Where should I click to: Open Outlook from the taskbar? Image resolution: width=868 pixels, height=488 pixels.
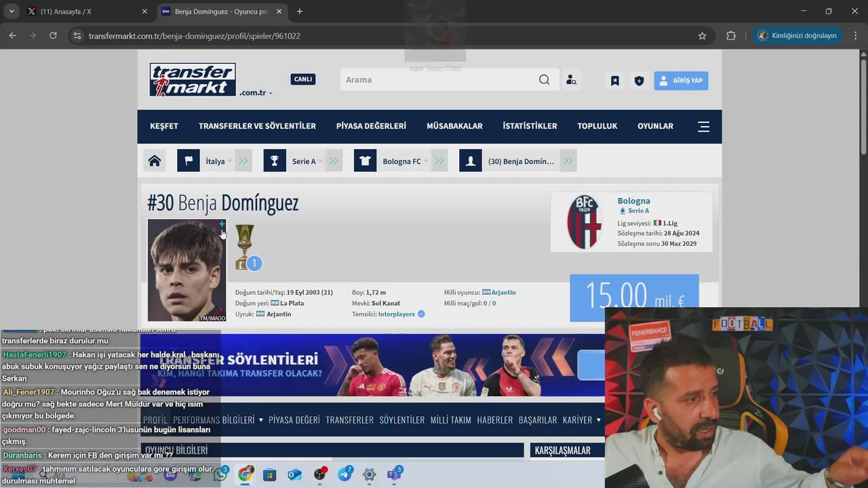pos(294,474)
